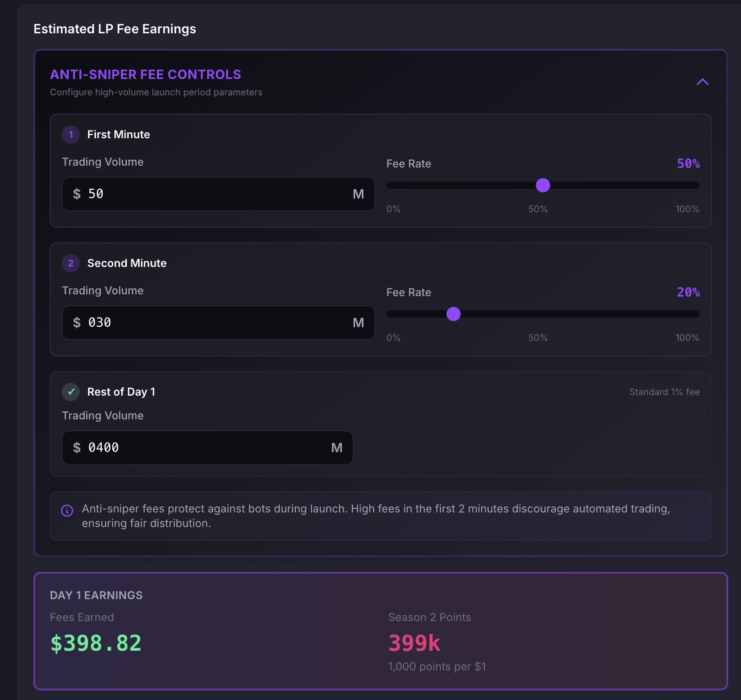The height and width of the screenshot is (700, 741).
Task: Collapse the Anti-Sniper Fee Controls panel
Action: pos(702,82)
